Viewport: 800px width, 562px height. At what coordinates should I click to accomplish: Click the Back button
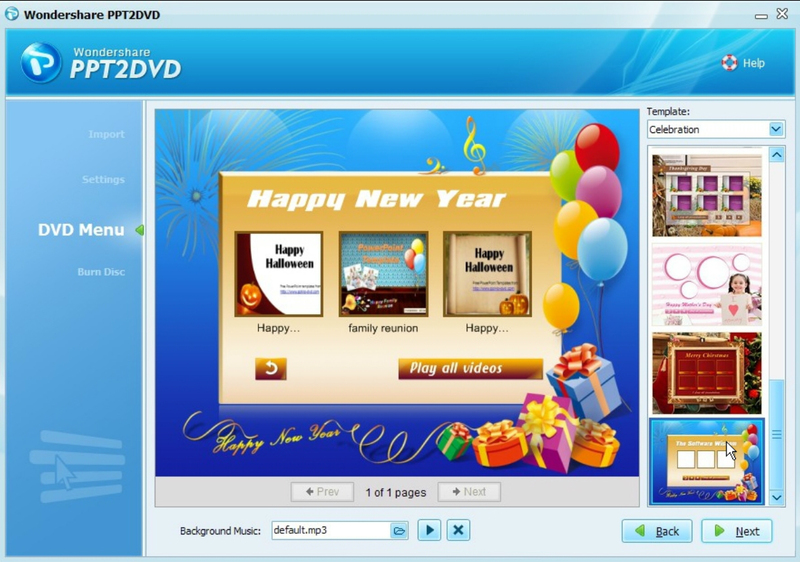(x=657, y=531)
